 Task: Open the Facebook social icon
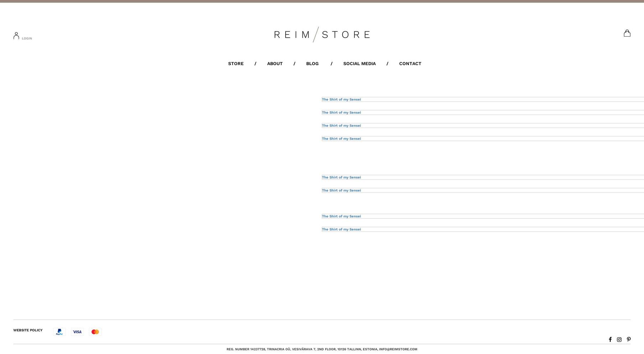(x=610, y=339)
